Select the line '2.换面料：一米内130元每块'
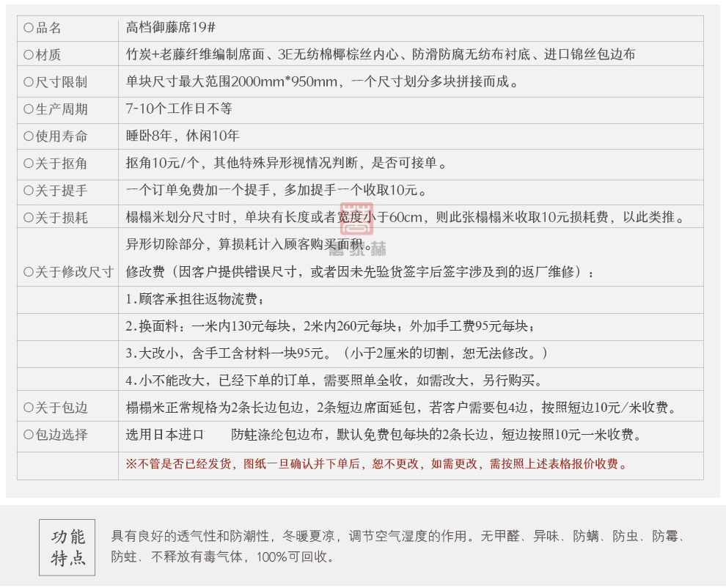Image resolution: width=726 pixels, height=588 pixels. point(331,326)
